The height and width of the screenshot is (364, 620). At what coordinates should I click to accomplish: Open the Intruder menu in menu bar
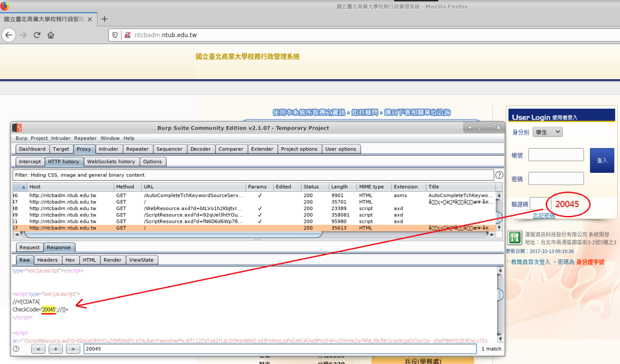61,138
